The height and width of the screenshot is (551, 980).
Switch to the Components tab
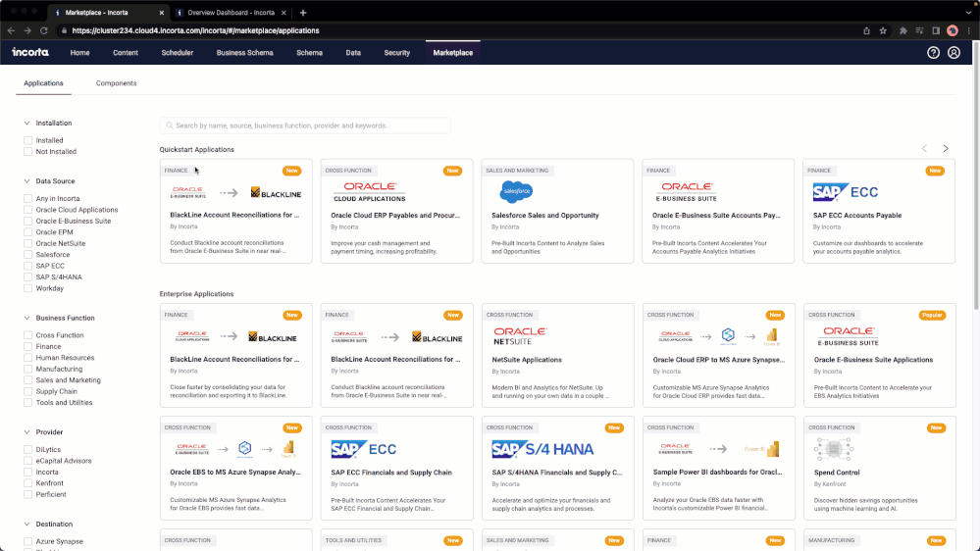[x=116, y=83]
